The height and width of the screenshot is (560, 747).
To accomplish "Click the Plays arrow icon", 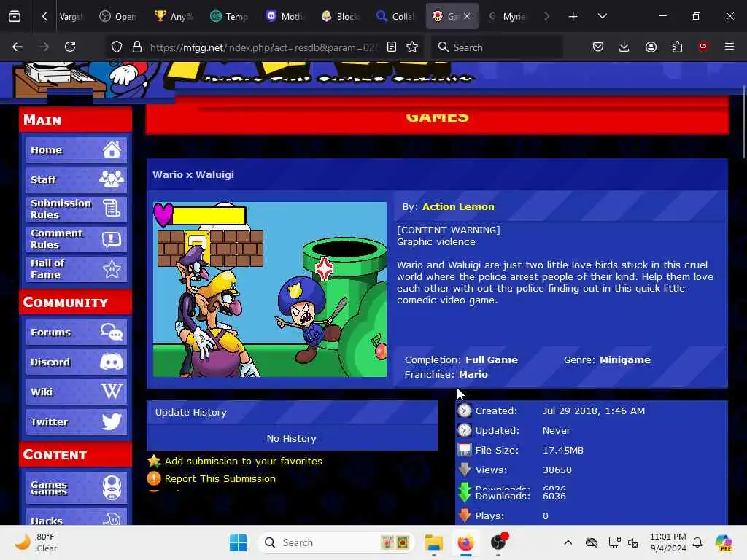I will point(465,516).
